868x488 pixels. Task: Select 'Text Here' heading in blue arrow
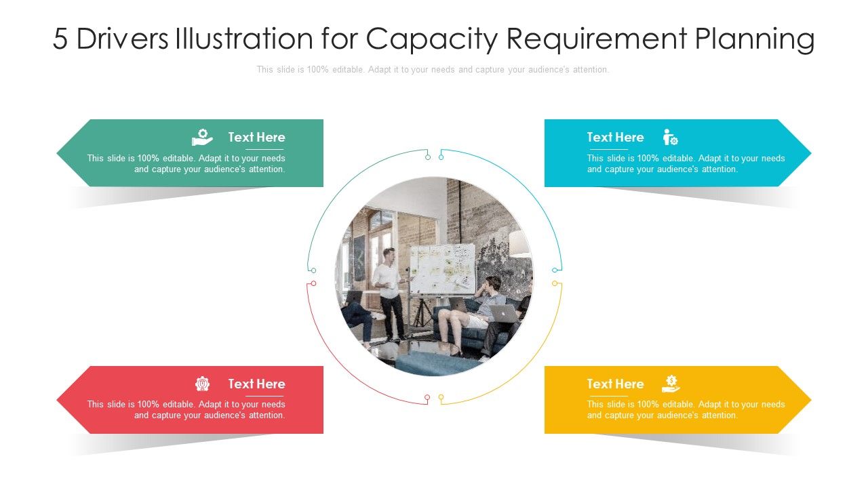pos(615,137)
